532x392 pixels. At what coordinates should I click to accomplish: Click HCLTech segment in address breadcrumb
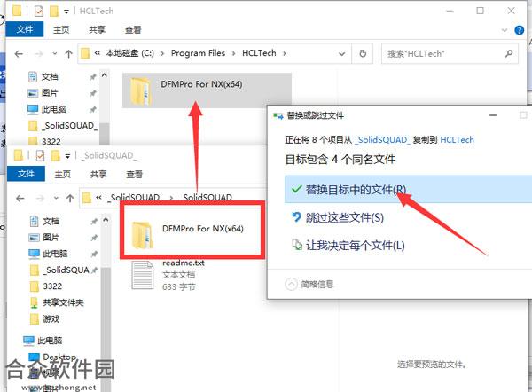tap(259, 53)
